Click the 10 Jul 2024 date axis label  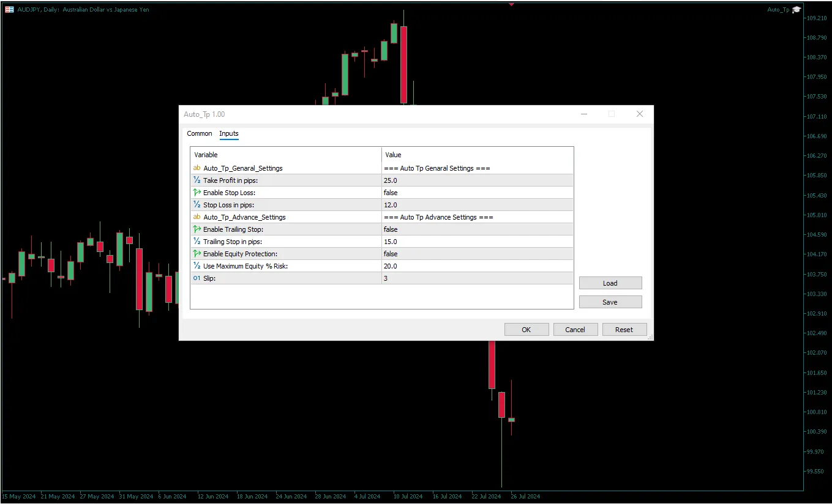408,497
